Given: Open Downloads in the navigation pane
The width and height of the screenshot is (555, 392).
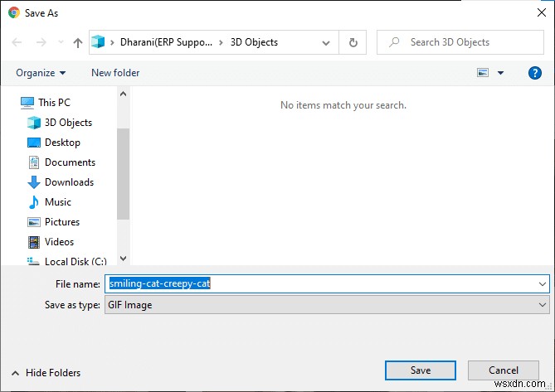Looking at the screenshot, I should [70, 182].
